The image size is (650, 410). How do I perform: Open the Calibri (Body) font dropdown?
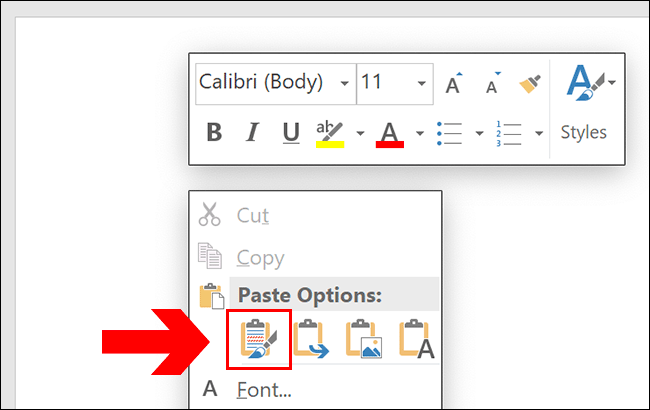(345, 83)
